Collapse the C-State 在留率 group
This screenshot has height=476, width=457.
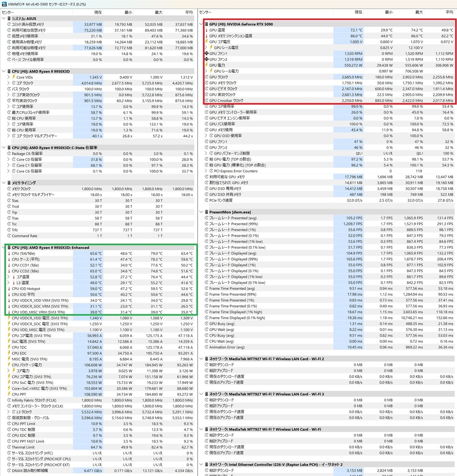tap(4, 148)
